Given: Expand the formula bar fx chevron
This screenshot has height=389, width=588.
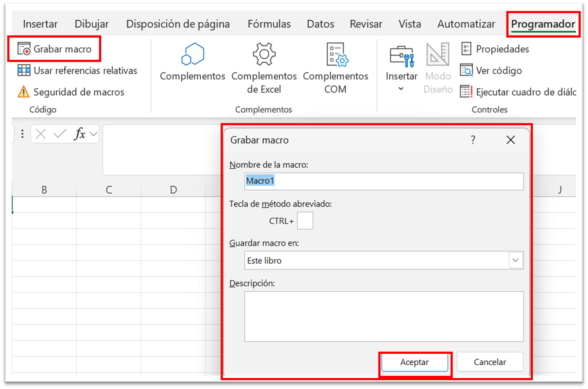Looking at the screenshot, I should coord(93,134).
